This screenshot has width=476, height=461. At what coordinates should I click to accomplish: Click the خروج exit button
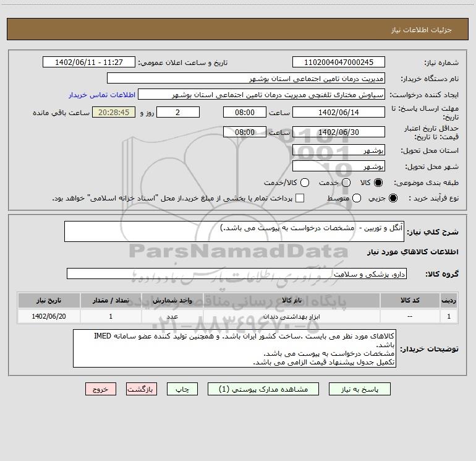pos(101,389)
